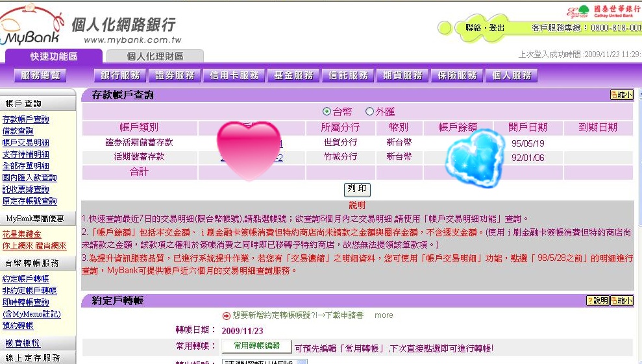The image size is (642, 364).
Task: Open 帳戶交易明細 sidebar link
Action: click(26, 143)
